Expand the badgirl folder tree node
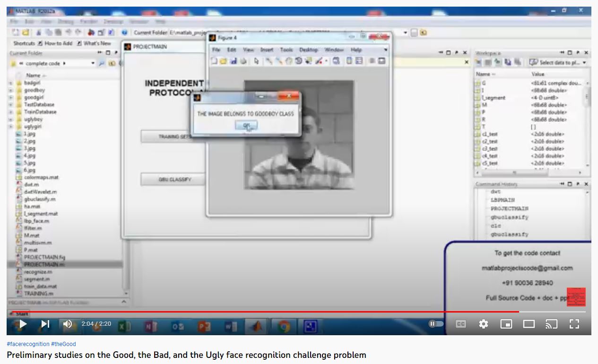 11,83
